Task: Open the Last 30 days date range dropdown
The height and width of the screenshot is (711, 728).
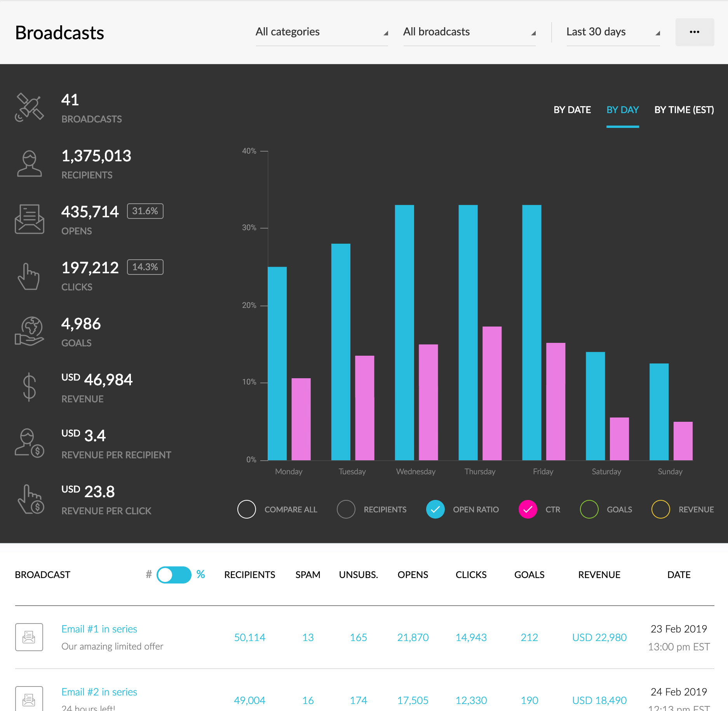Action: [613, 32]
